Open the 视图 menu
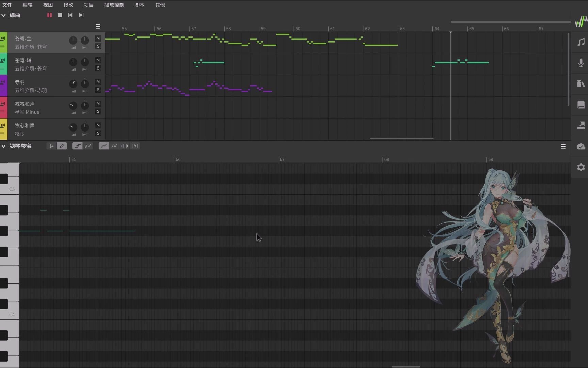 (x=48, y=5)
